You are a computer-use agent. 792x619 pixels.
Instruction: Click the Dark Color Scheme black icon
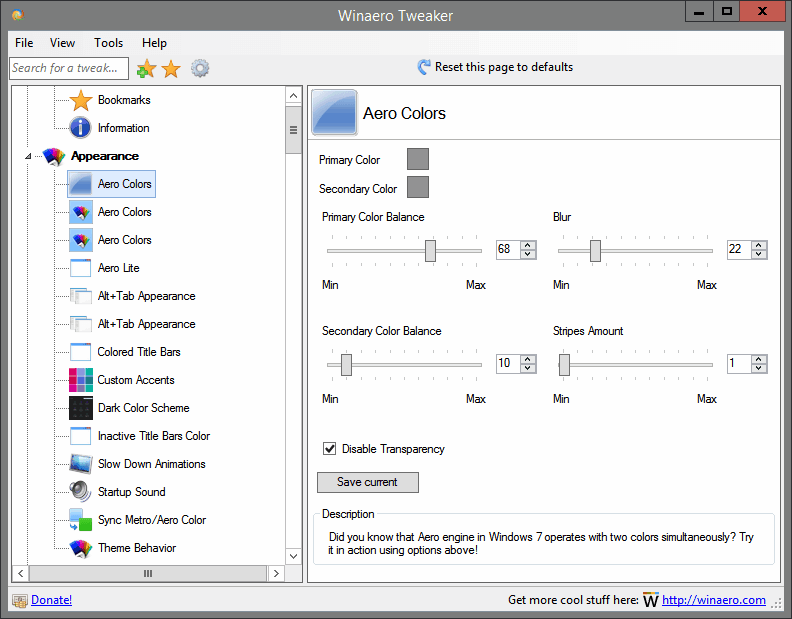81,408
